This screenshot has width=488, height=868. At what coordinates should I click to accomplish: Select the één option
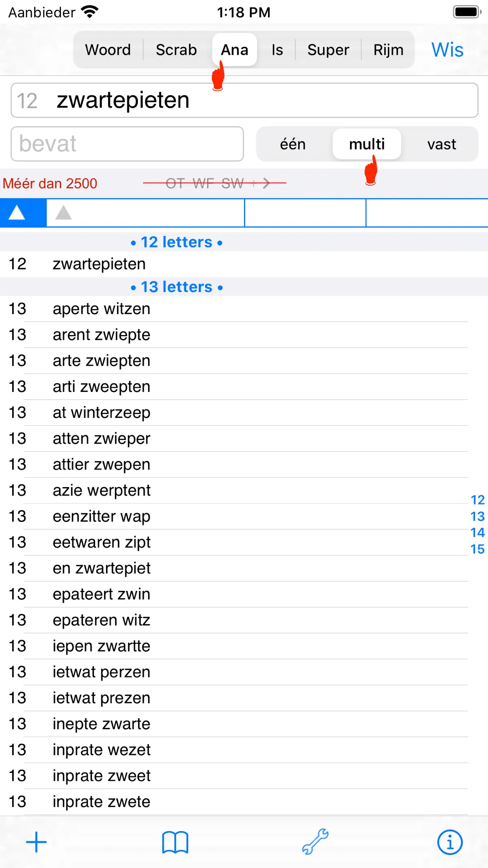[293, 144]
